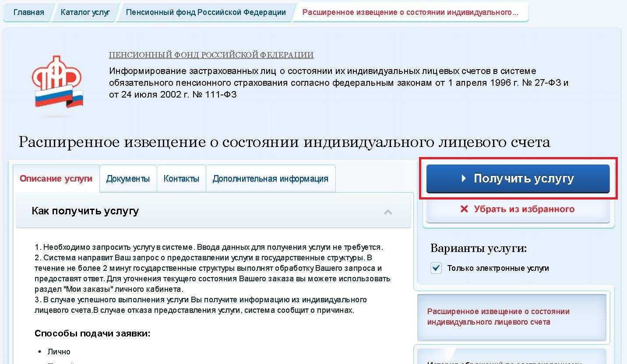Open 'Пенсионный фонд Российской Федерации' breadcrumb

coord(206,12)
